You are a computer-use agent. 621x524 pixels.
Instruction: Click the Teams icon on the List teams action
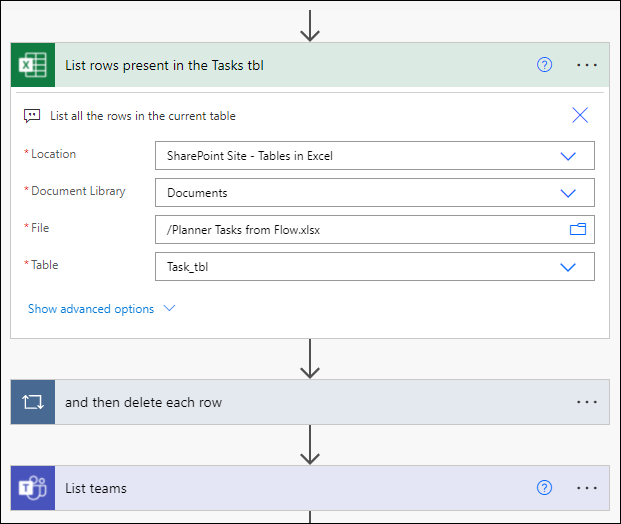32,488
